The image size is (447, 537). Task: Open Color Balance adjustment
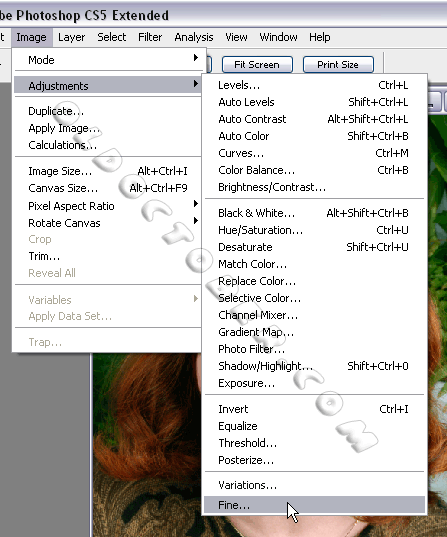[314, 170]
